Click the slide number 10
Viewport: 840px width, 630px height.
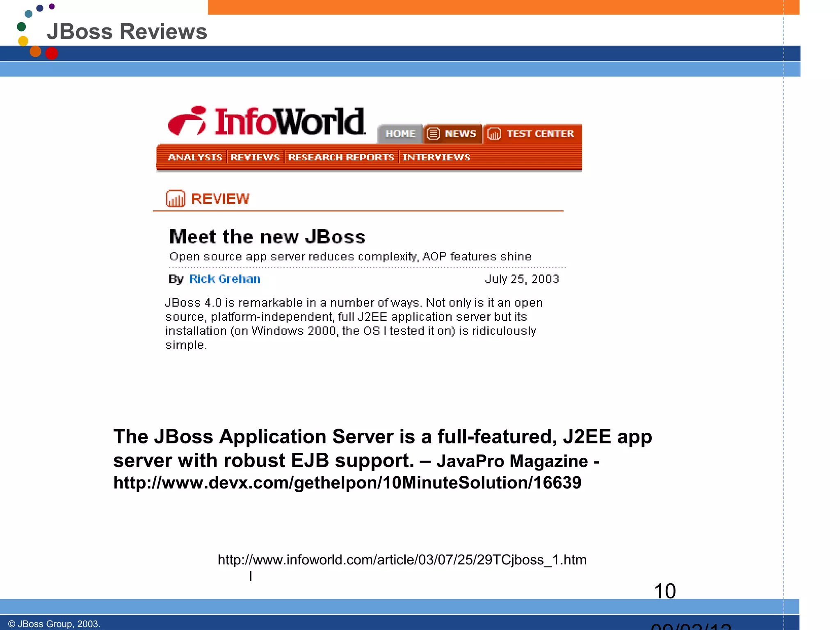coord(664,591)
